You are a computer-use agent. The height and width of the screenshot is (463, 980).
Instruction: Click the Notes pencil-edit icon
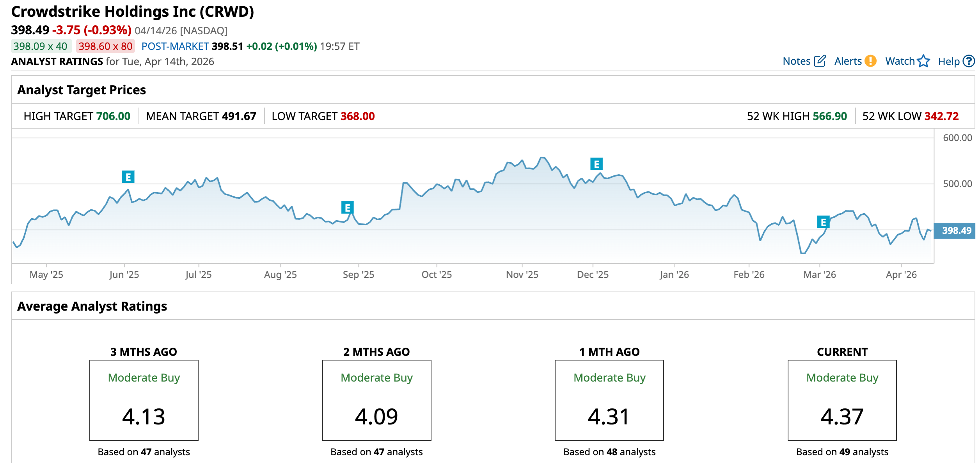pyautogui.click(x=820, y=61)
